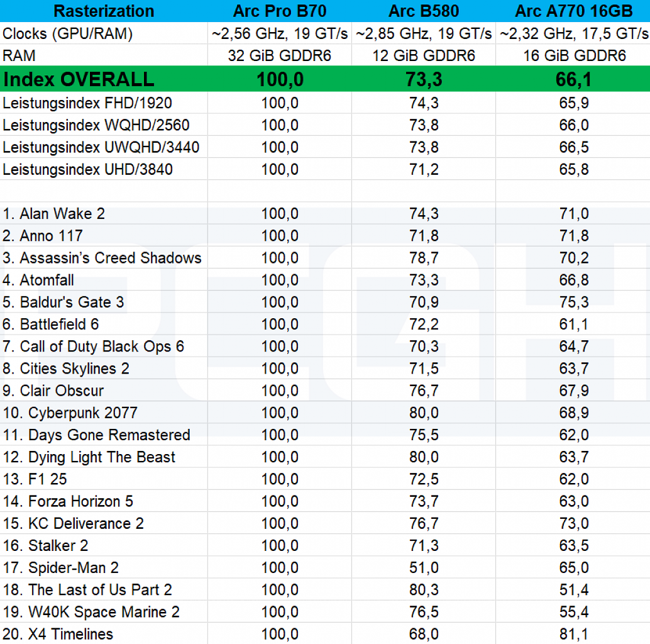This screenshot has width=650, height=644.
Task: Select the Last of Us A770 value 51,4
Action: point(574,590)
